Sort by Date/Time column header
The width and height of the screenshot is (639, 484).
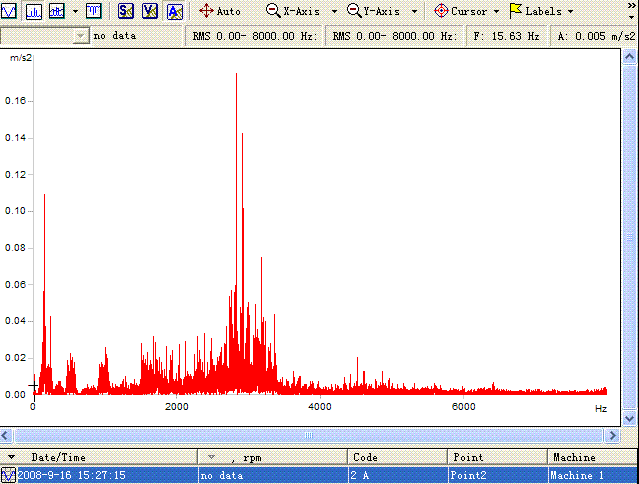point(99,457)
